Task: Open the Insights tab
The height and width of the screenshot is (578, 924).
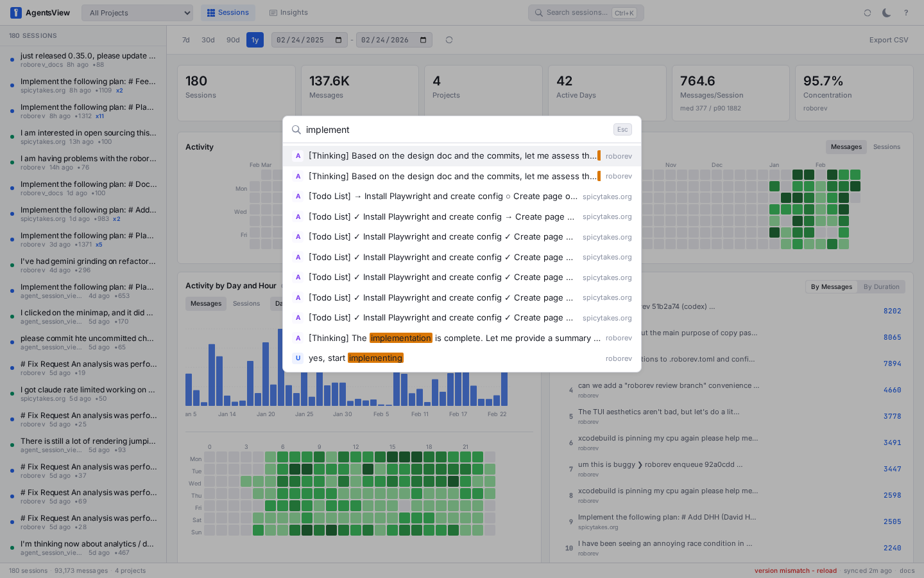Action: 289,13
